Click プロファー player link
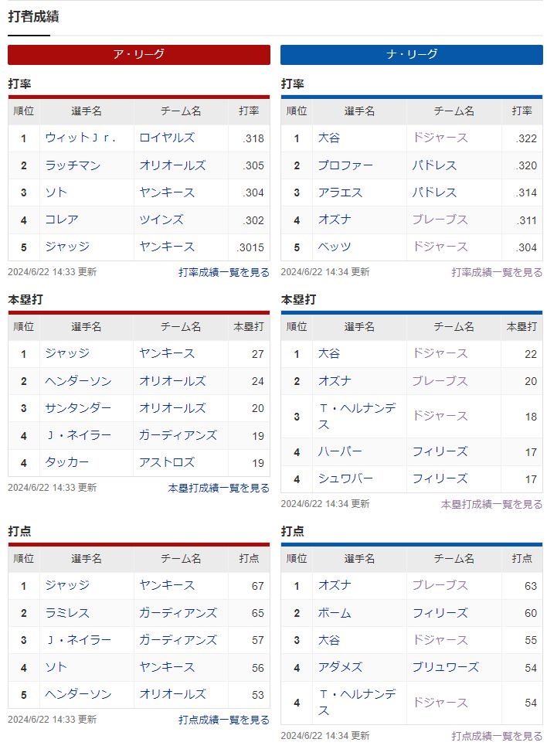Viewport: 547px width, 756px height. (345, 165)
